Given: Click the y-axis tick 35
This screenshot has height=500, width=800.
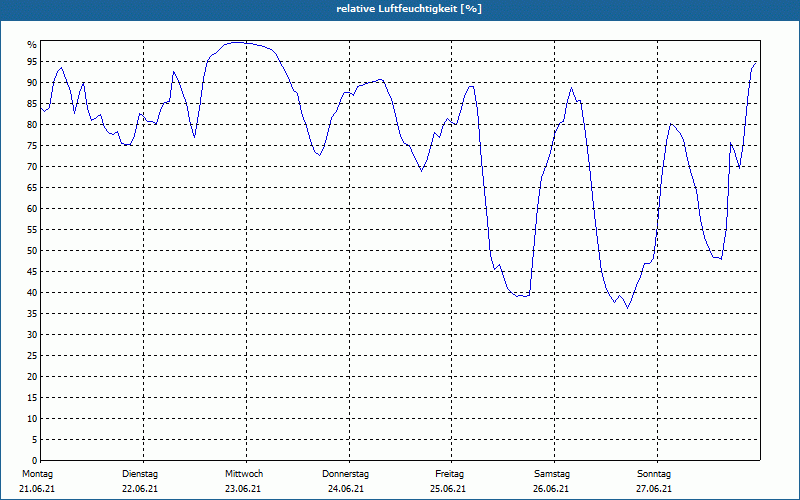Looking at the screenshot, I should click(x=32, y=314).
